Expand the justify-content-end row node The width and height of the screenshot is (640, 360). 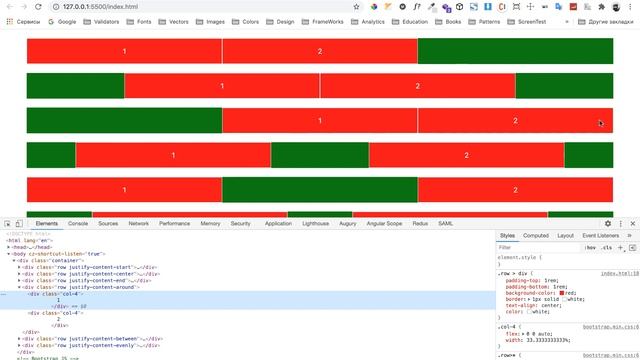point(19,280)
